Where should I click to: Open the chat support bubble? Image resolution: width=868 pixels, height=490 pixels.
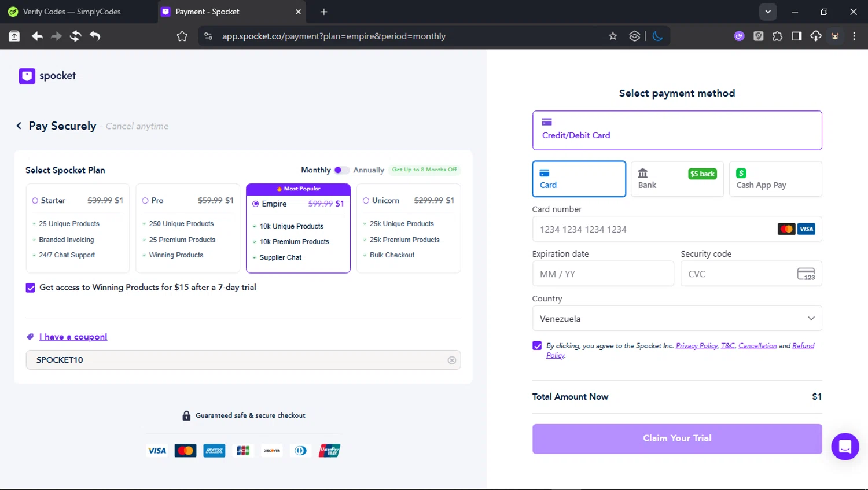pos(845,447)
